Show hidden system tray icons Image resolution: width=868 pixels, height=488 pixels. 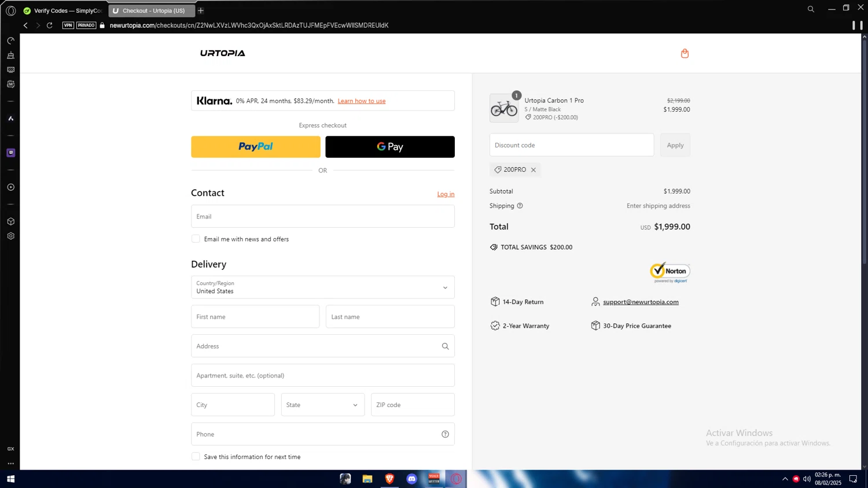pos(785,479)
